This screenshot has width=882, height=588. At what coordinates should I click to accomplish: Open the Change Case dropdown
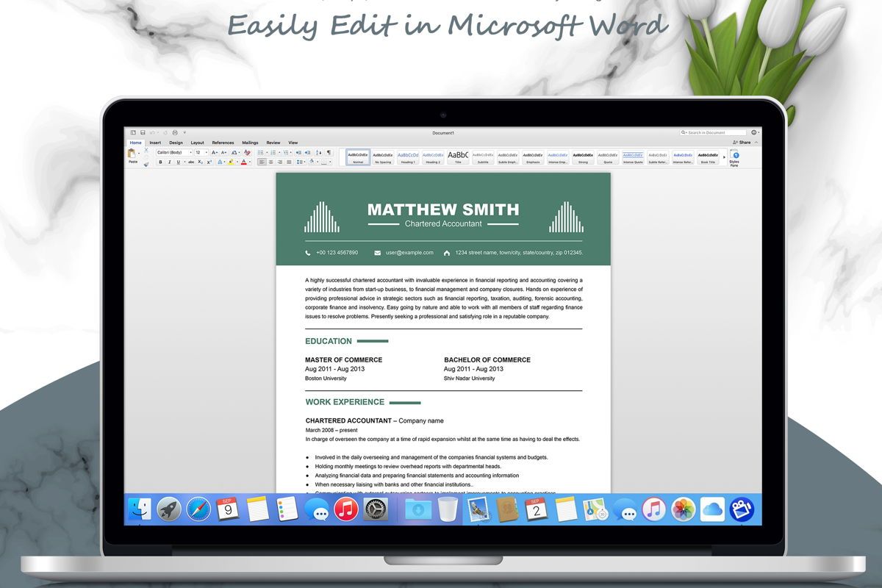pos(235,152)
